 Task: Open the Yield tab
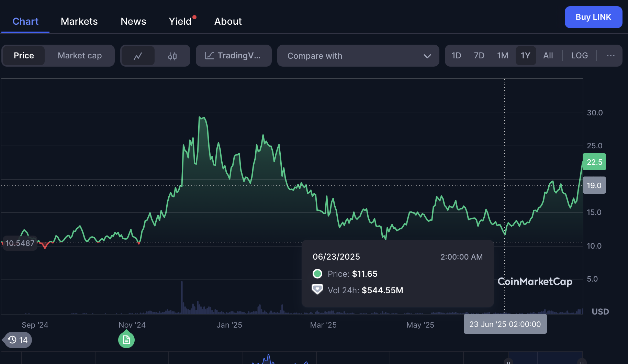click(x=180, y=21)
